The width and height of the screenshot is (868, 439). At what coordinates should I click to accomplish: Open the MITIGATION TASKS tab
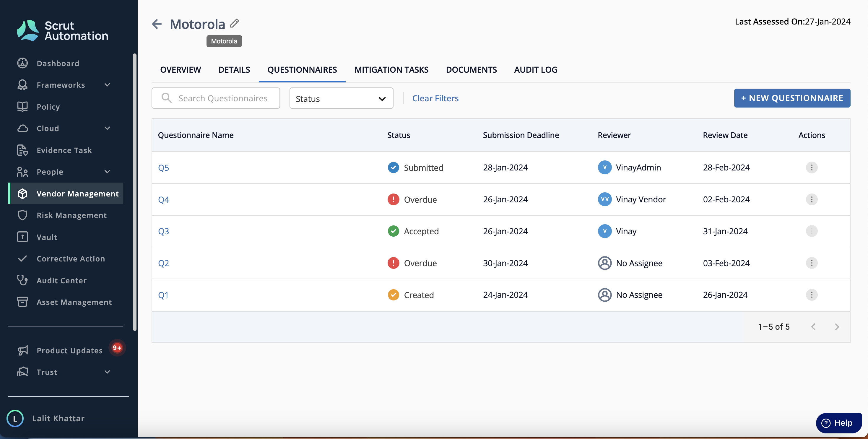pos(391,70)
